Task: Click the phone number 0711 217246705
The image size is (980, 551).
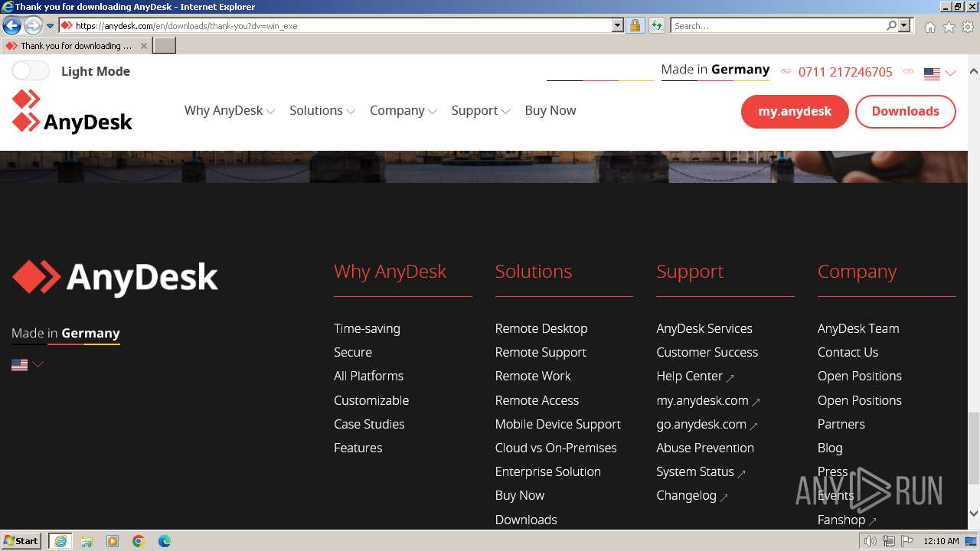Action: click(845, 73)
